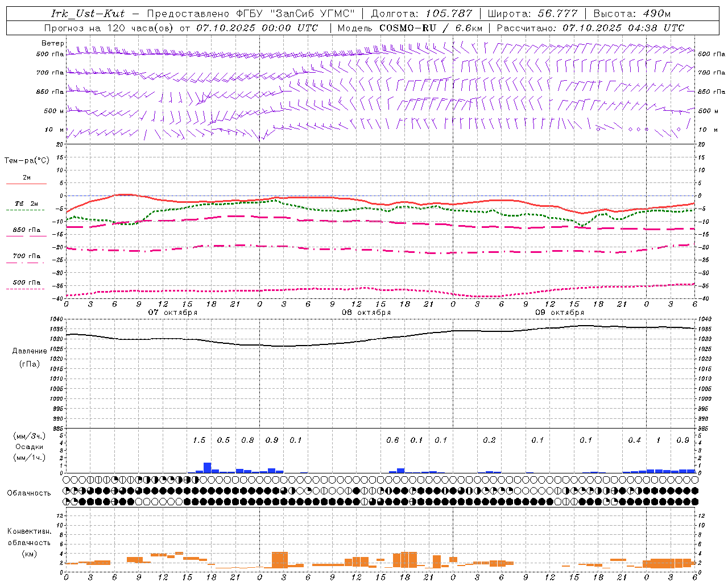Click the Конвективн. convective cloud label
The height and width of the screenshot is (582, 728).
point(29,531)
